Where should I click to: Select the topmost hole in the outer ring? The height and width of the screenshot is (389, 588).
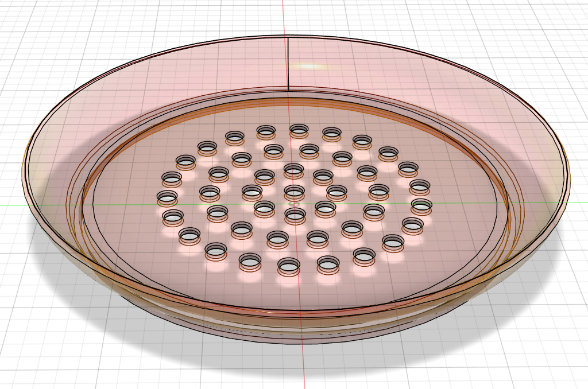[x=299, y=130]
